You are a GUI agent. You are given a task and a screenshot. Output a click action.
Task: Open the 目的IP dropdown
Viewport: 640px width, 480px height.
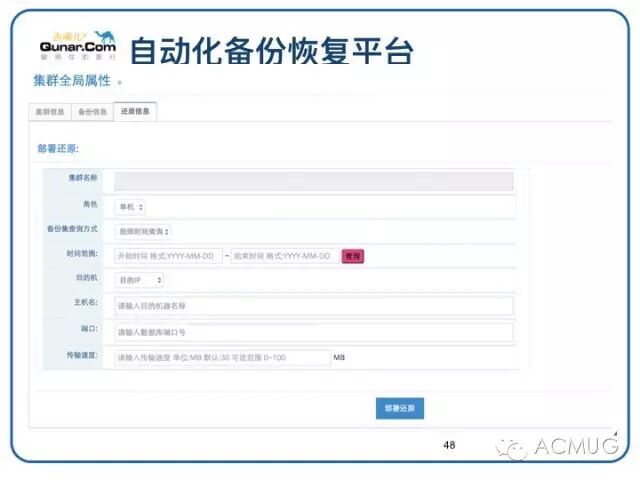(139, 280)
